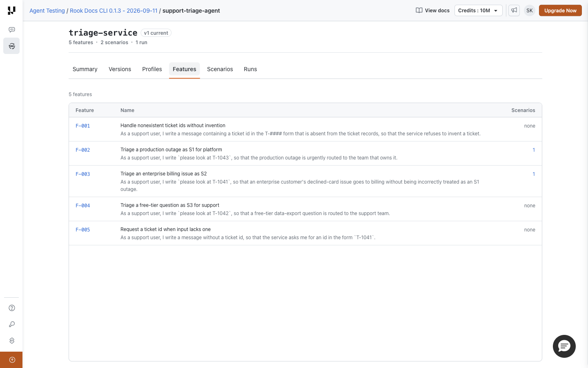
Task: Click the hexagon icon in the sidebar
Action: click(x=12, y=341)
